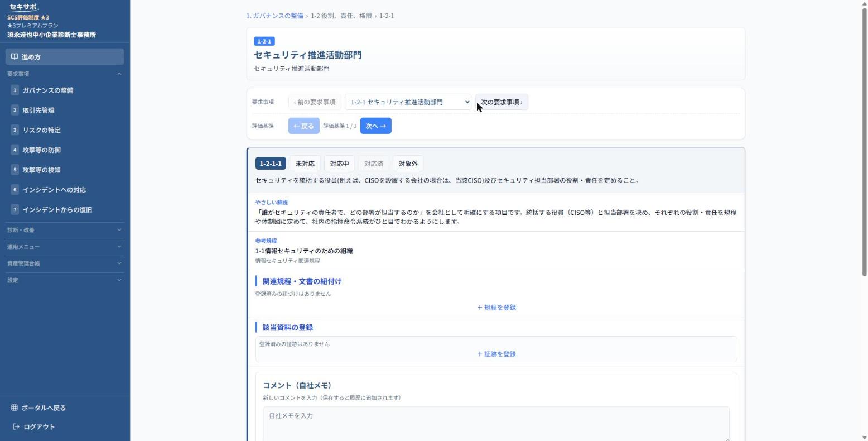Image resolution: width=868 pixels, height=441 pixels.
Task: Expand the 資産管理台帳 sidebar section
Action: pos(65,263)
